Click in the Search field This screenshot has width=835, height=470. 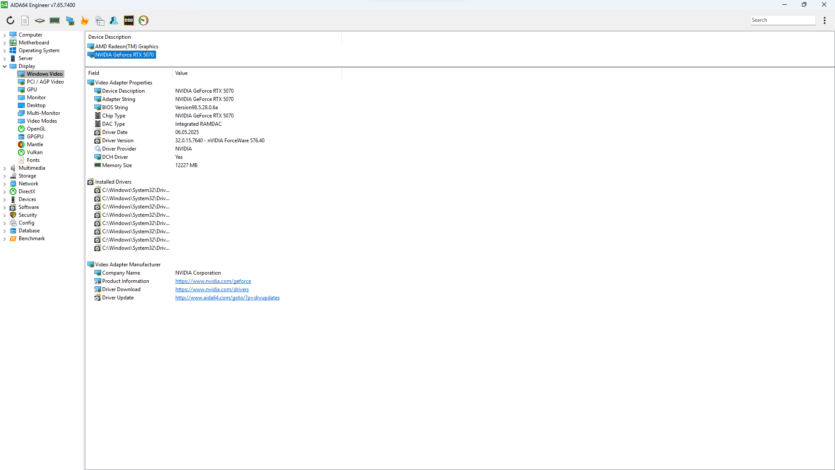[782, 20]
